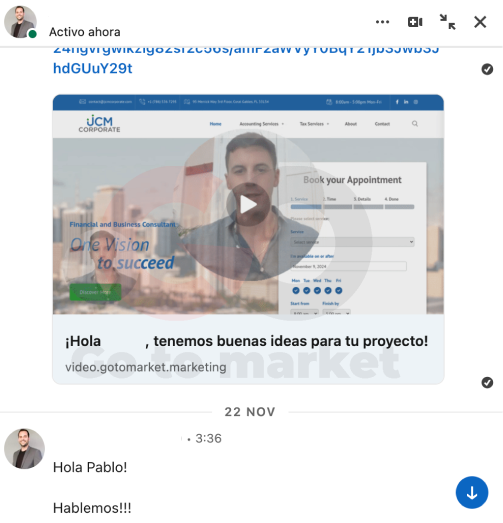The width and height of the screenshot is (503, 523).
Task: Toggle the Wed checkbox in appointment form
Action: [x=317, y=291]
